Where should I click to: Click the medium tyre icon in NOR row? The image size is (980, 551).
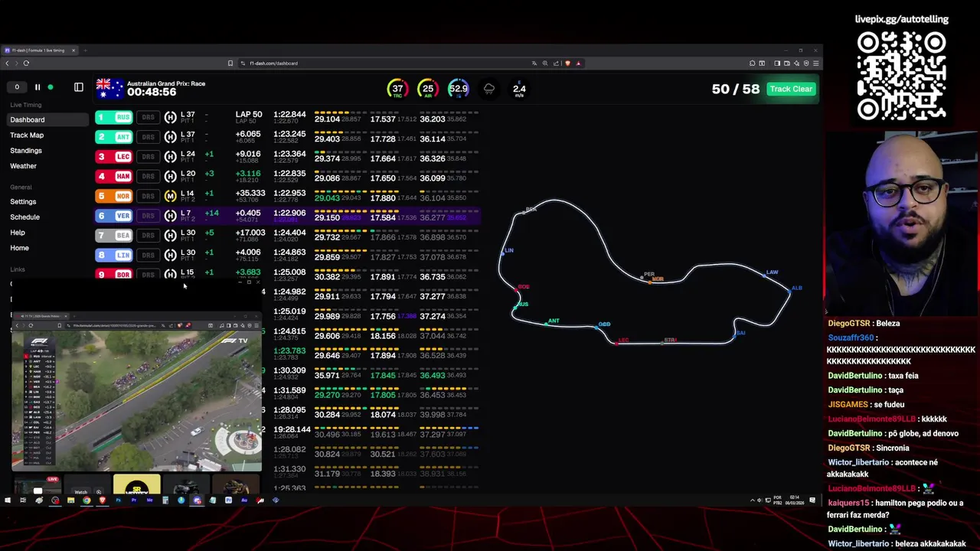click(x=171, y=196)
